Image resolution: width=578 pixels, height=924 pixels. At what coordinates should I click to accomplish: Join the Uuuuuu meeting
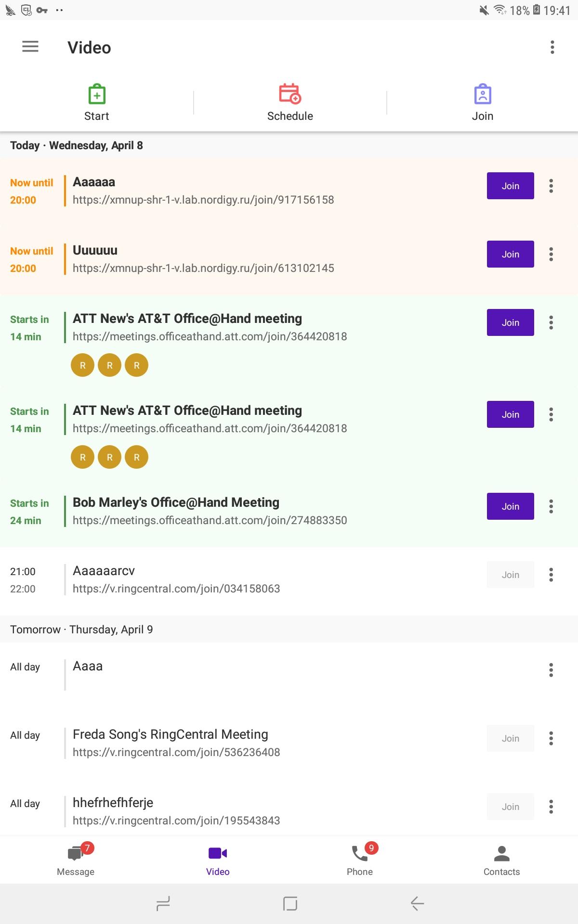tap(510, 254)
